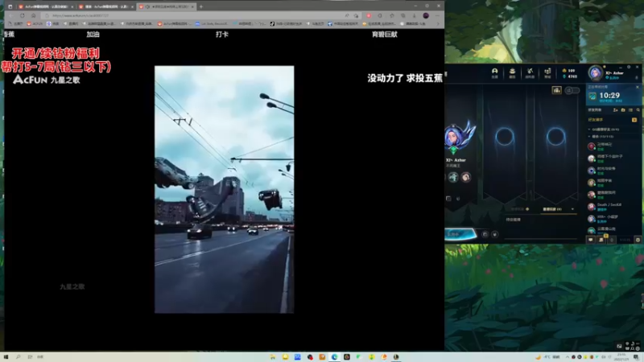Click the small square icon next to queue button
This screenshot has width=644, height=362.
[x=485, y=234]
